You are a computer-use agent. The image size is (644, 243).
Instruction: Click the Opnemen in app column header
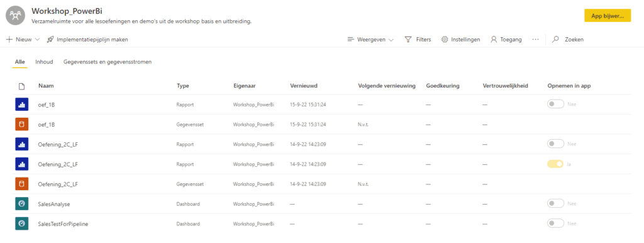pos(569,86)
